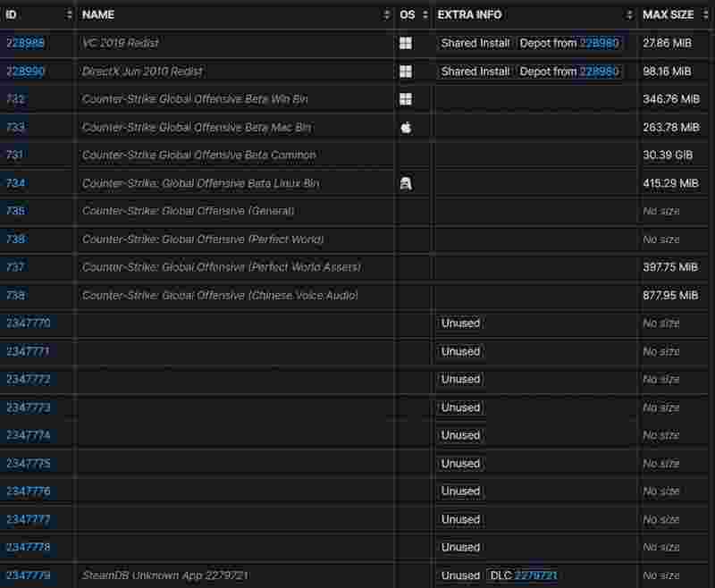Viewport: 715px width, 588px height.
Task: Click Linux icon for Beta Linux Bin depot
Action: [406, 183]
